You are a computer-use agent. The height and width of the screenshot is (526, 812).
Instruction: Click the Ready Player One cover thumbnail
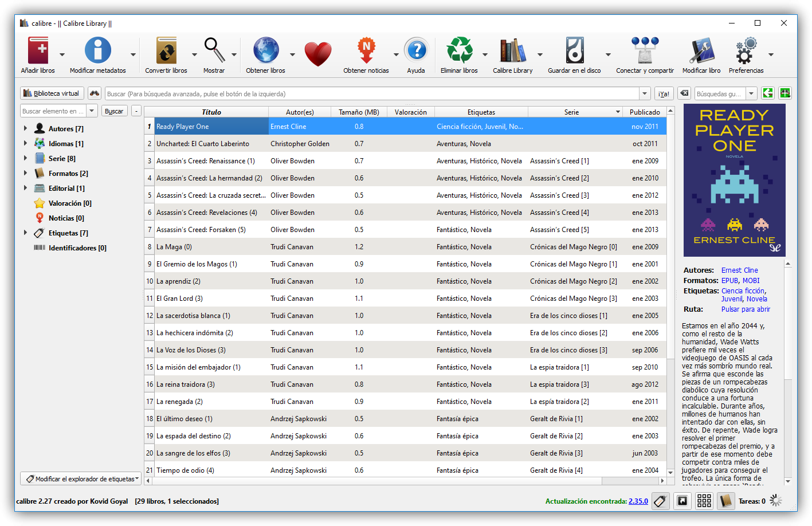click(735, 180)
